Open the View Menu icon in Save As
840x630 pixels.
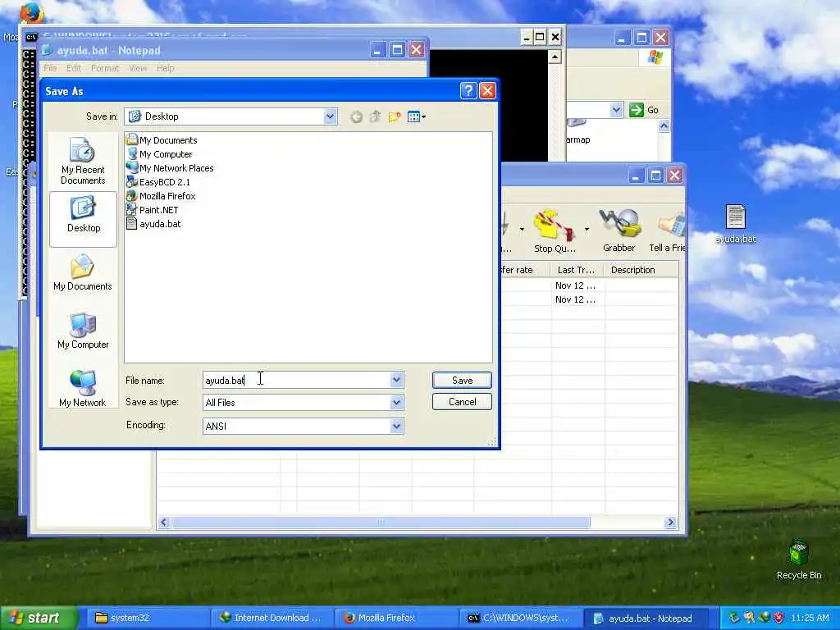416,116
